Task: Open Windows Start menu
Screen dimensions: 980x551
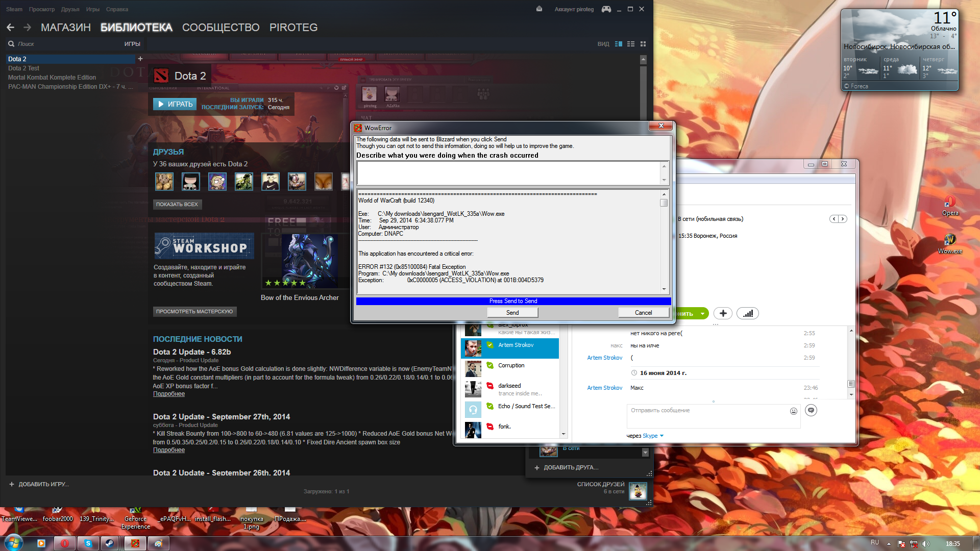Action: click(13, 542)
